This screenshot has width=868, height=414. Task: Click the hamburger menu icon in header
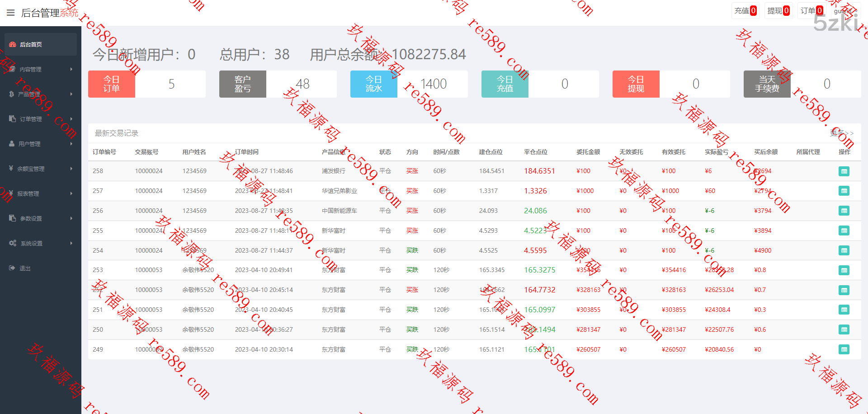tap(11, 13)
